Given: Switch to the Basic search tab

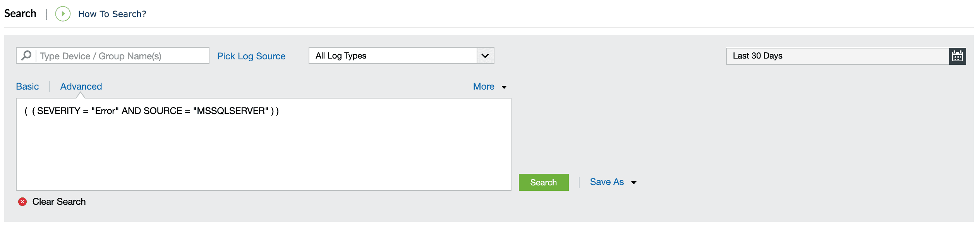Looking at the screenshot, I should click(x=27, y=86).
